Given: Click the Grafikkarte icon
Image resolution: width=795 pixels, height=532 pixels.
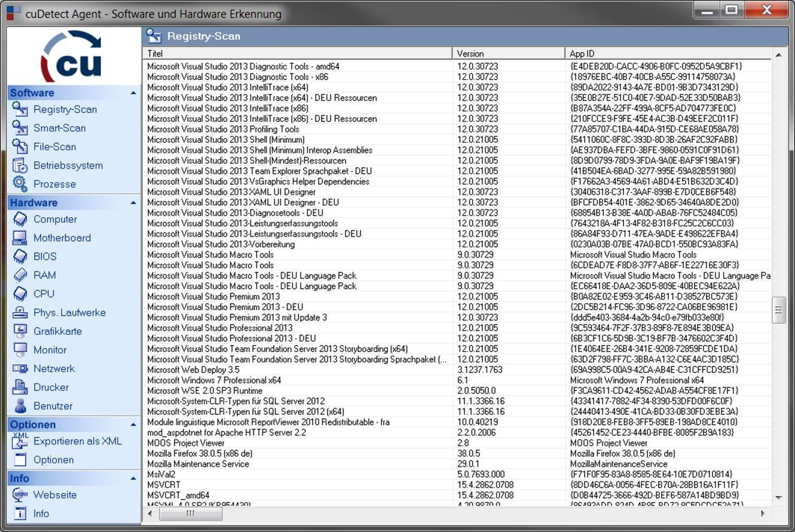Looking at the screenshot, I should pyautogui.click(x=20, y=331).
